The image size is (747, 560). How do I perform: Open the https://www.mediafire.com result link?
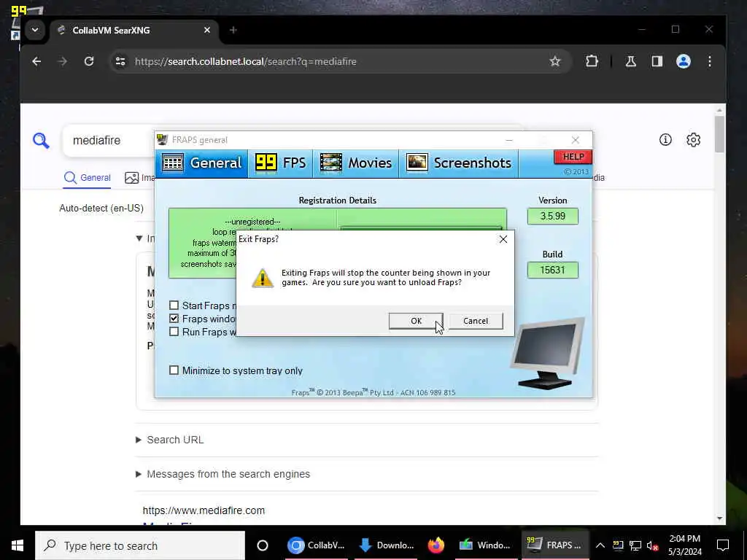coord(204,510)
